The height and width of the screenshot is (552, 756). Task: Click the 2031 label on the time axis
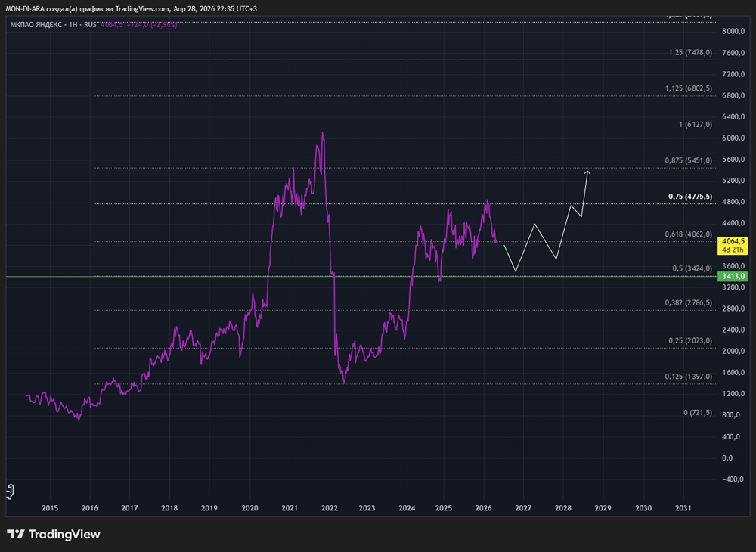point(683,508)
